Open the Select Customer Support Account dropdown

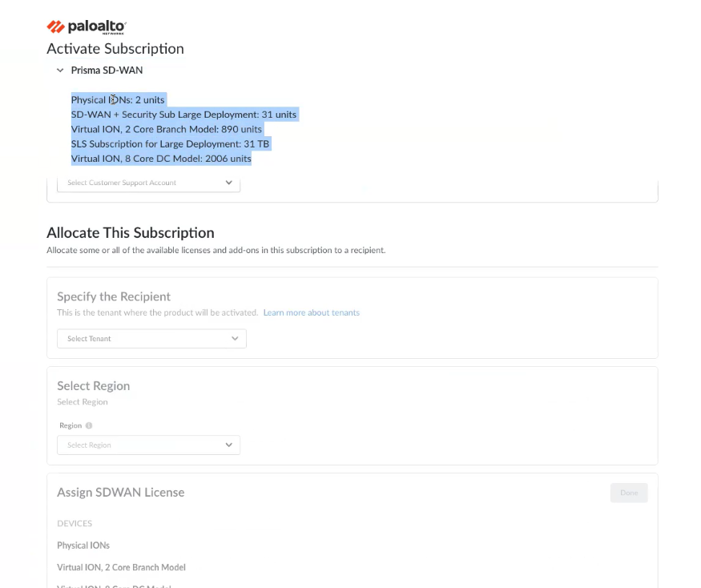(x=148, y=183)
